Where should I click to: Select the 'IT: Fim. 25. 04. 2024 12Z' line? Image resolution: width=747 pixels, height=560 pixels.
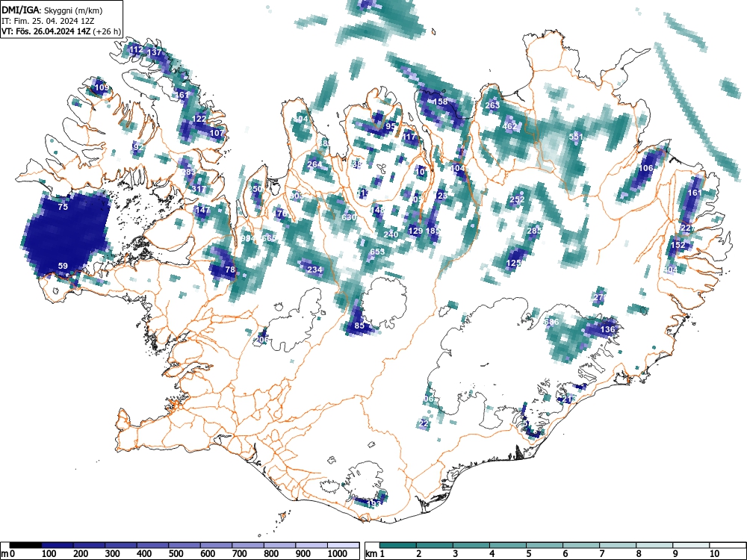click(47, 21)
